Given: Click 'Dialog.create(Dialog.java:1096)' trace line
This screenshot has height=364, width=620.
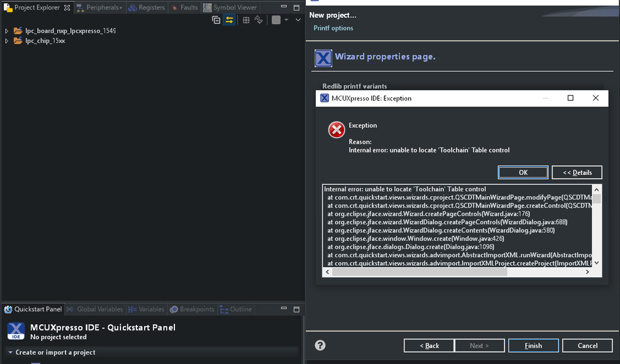Looking at the screenshot, I should tap(411, 247).
